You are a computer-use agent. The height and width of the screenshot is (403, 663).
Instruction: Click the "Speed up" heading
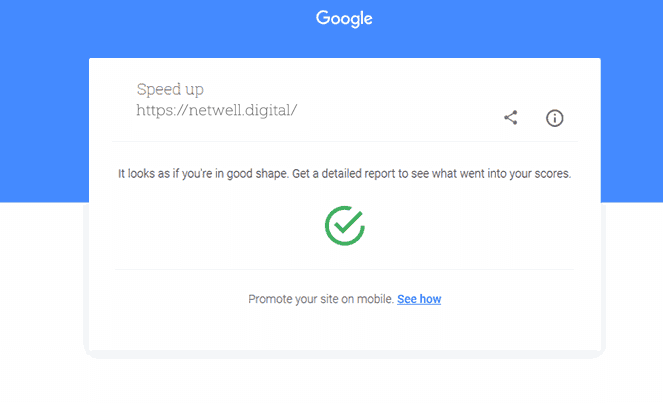point(170,89)
